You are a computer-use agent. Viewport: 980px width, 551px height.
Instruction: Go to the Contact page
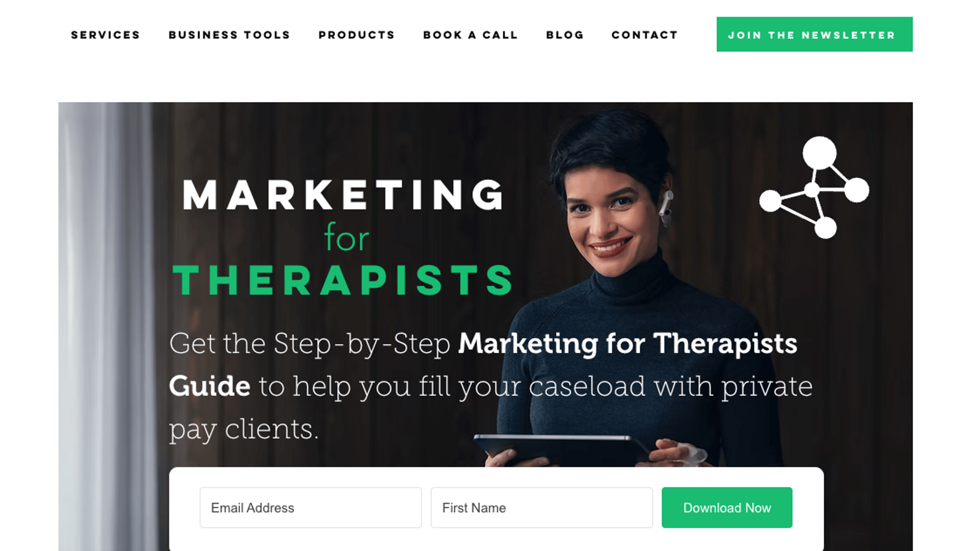[x=645, y=35]
